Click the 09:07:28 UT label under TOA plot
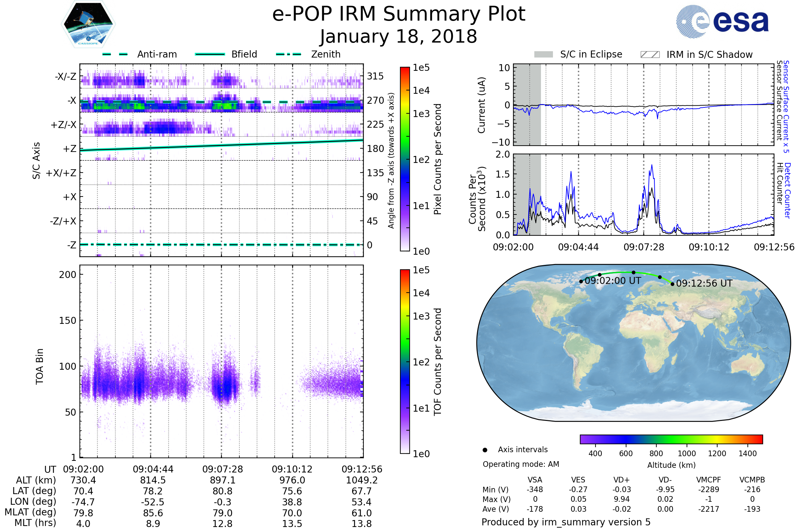 point(222,469)
